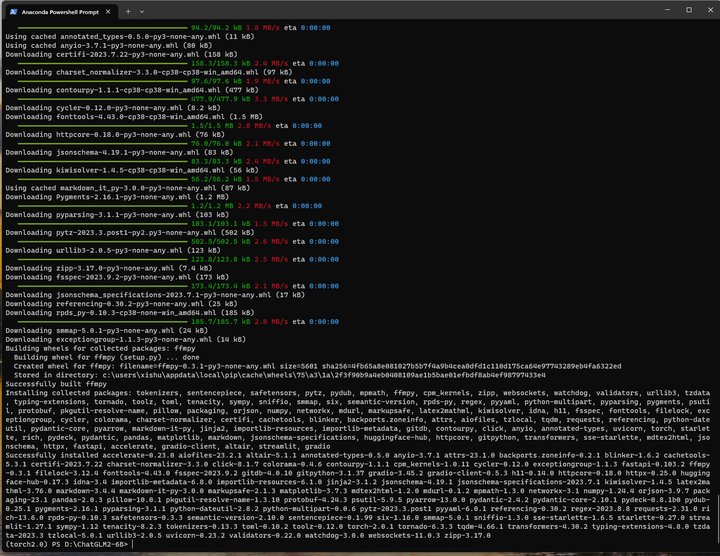
Task: Click the 'Downloading referencing-0.30.2' line
Action: pos(121,304)
